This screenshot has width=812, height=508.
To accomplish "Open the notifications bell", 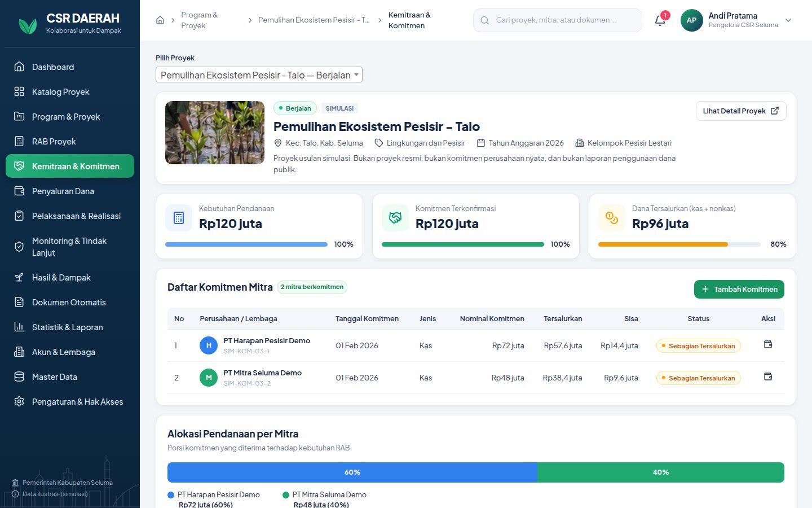I will tap(660, 20).
